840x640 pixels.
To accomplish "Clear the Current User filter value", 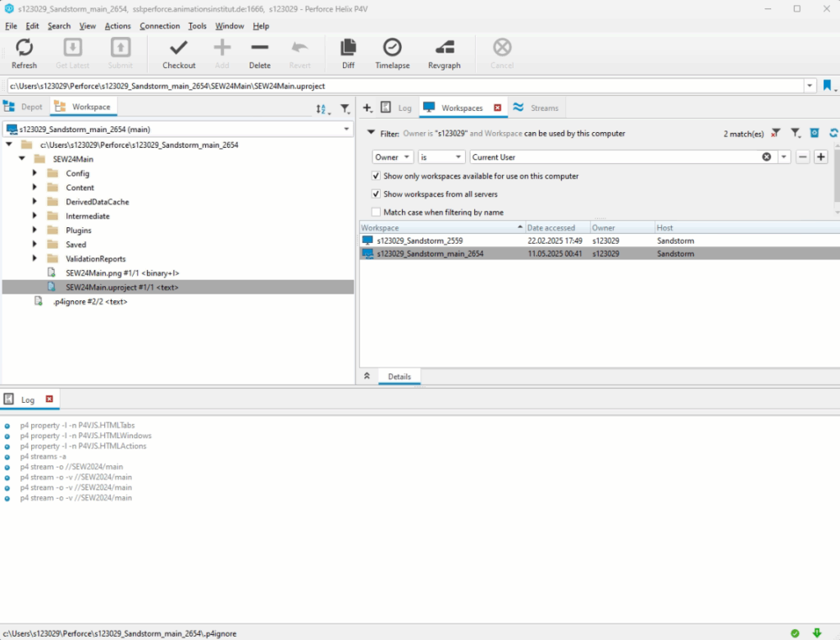I will 767,157.
